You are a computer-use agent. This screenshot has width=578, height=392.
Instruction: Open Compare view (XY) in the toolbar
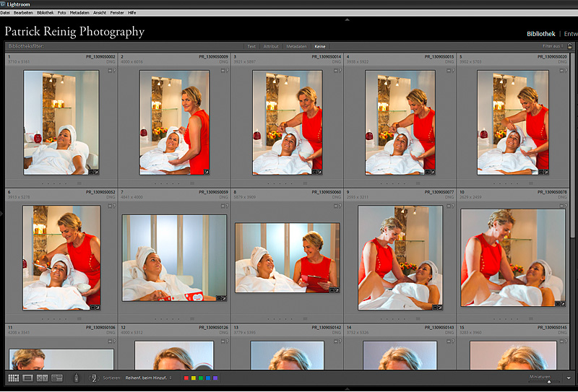coord(43,378)
